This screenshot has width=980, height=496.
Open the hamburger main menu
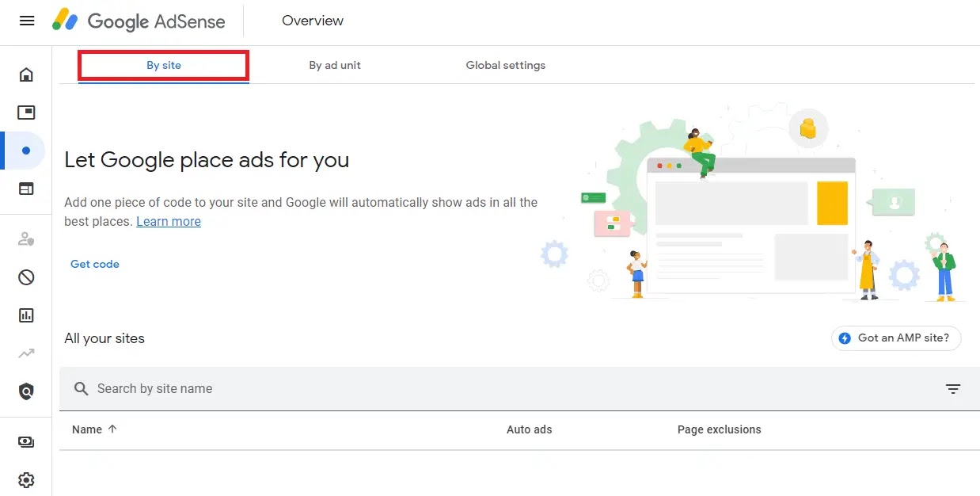tap(27, 21)
